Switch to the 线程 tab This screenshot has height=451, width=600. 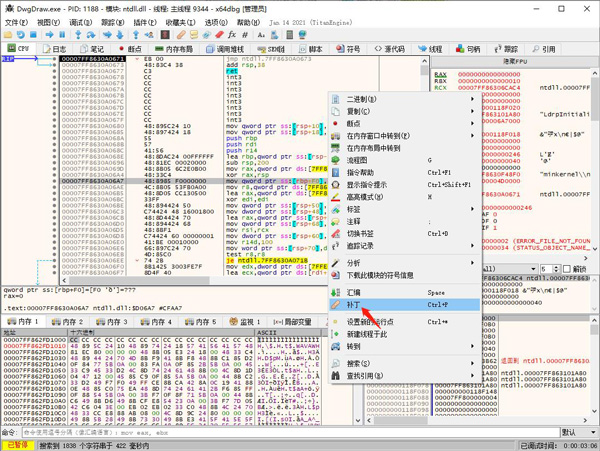(430, 49)
